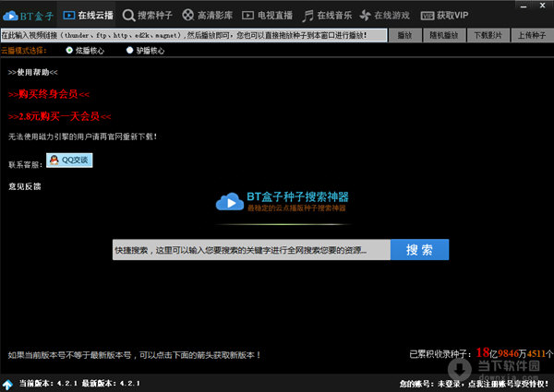Click the BT盒子种子搜索神器 title text

[297, 196]
